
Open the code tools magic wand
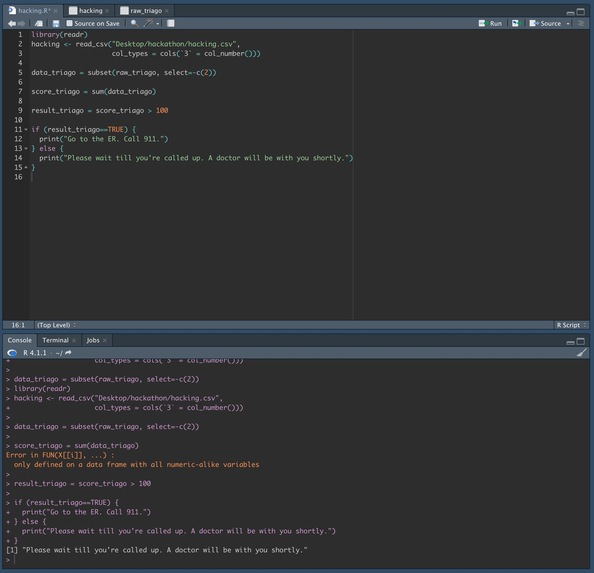tap(149, 23)
